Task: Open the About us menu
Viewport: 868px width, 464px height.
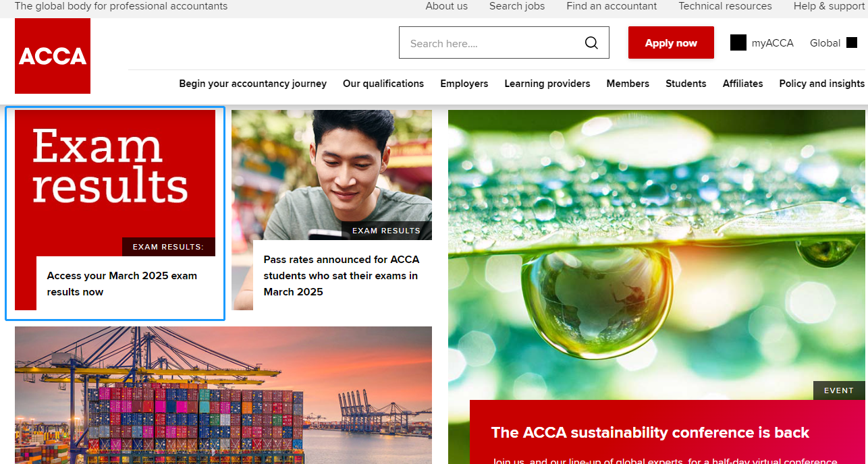Action: click(446, 6)
